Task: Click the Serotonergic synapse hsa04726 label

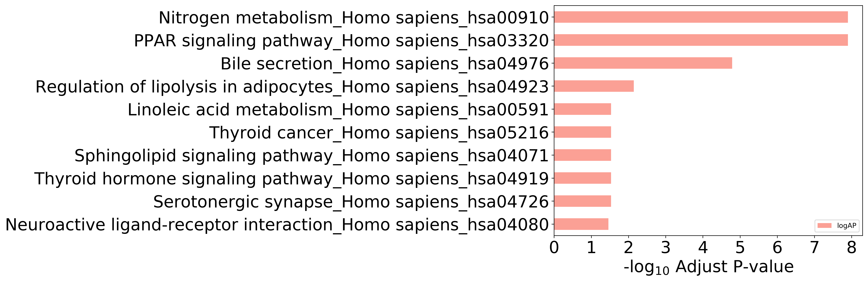Action: [x=351, y=202]
